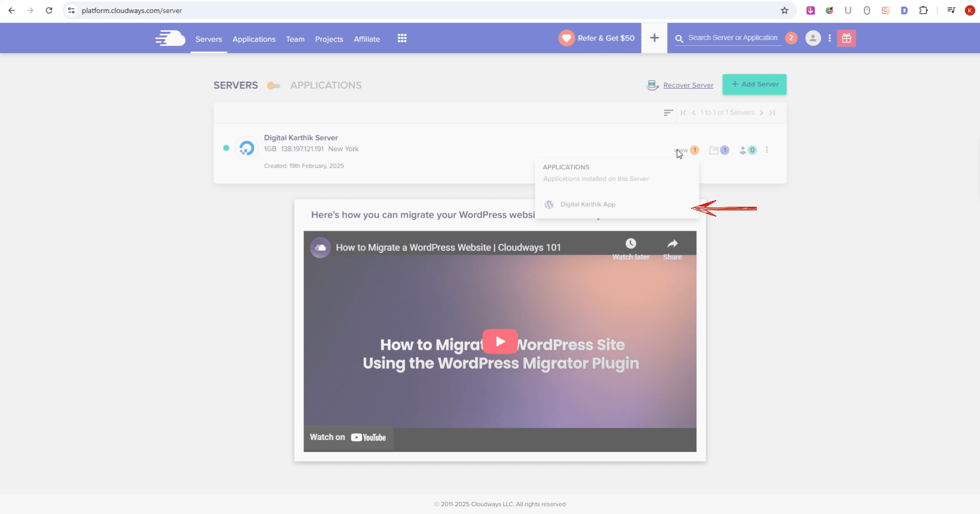The height and width of the screenshot is (514, 980).
Task: Click 'Created: 19th February, 2025' text
Action: pos(304,166)
